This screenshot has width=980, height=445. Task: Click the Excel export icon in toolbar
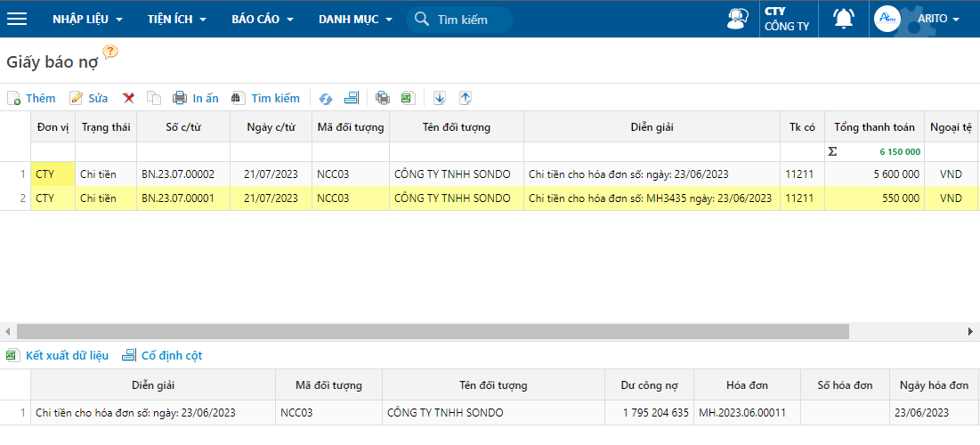pos(407,98)
